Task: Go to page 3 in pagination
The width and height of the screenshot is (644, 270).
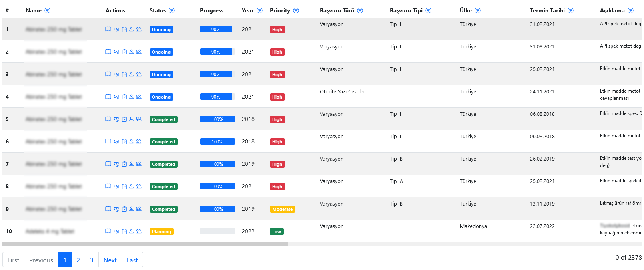Action: pos(92,260)
